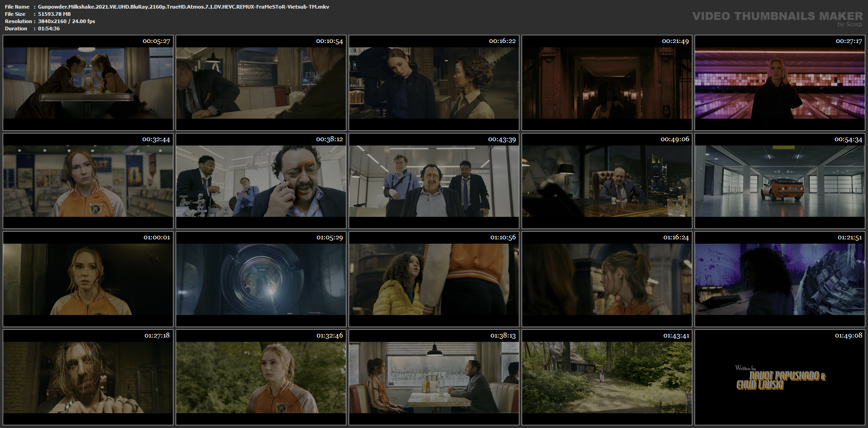
Task: Click the yellow jacket girl frame at 01:10:56
Action: pyautogui.click(x=434, y=279)
